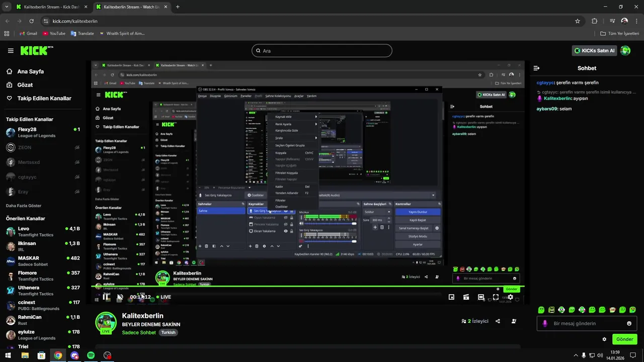The width and height of the screenshot is (644, 362).
Task: Click the Turkish language tag
Action: 169,332
